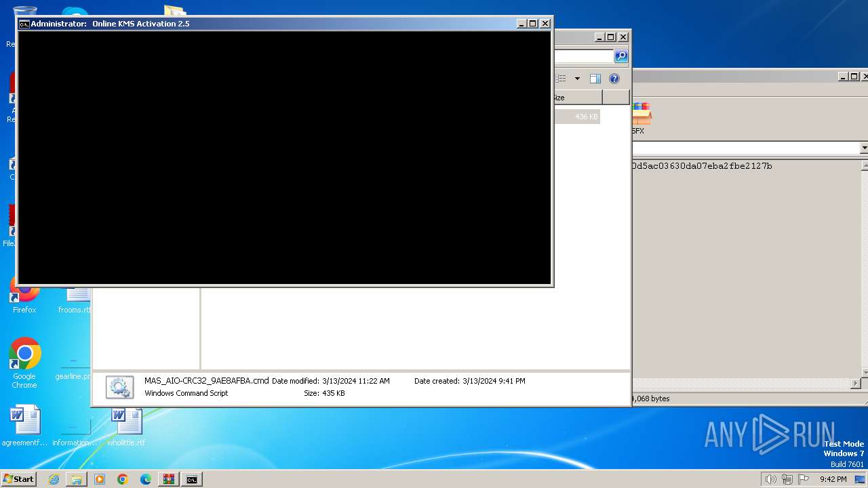Screen dimensions: 868x488
Task: Click WinRAR horizontal scroll right arrow
Action: pos(855,384)
